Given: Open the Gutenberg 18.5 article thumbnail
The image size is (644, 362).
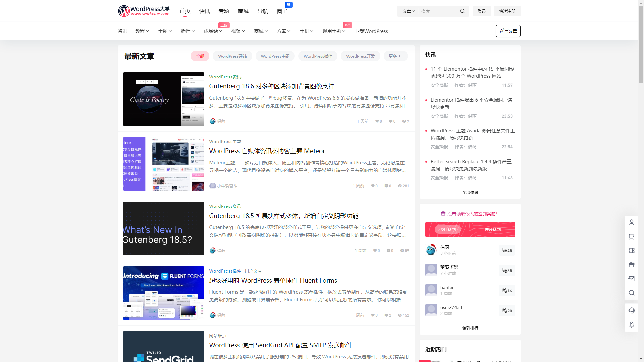Looking at the screenshot, I should [x=163, y=229].
